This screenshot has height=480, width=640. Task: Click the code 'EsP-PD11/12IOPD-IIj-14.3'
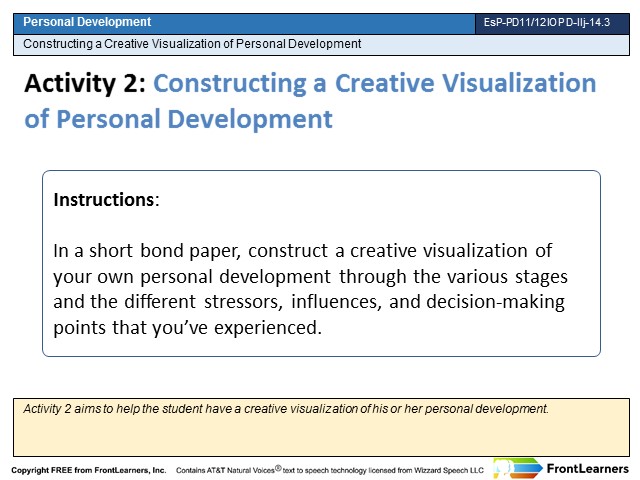(x=547, y=22)
